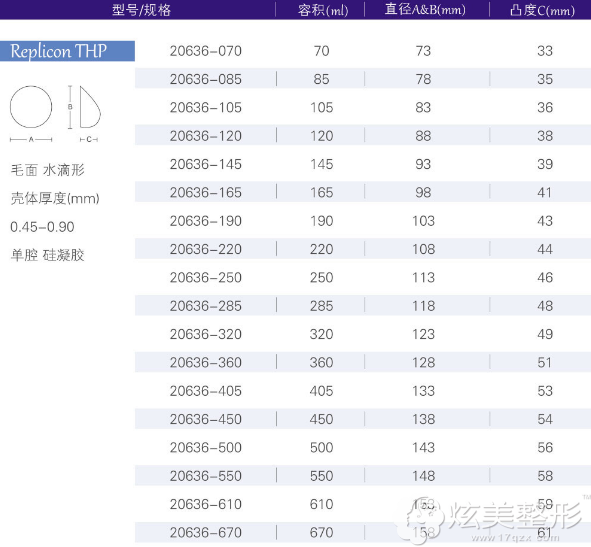Image resolution: width=591 pixels, height=547 pixels.
Task: Click model number 20636-085
Action: tap(205, 79)
